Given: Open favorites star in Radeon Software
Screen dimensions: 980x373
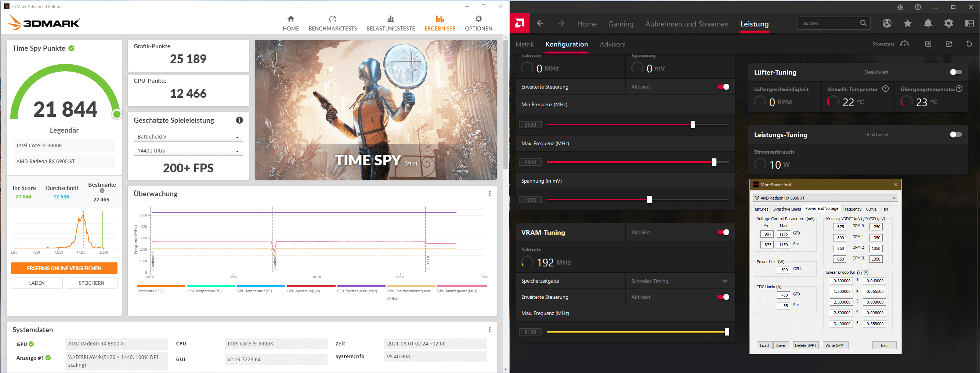Looking at the screenshot, I should coord(907,24).
